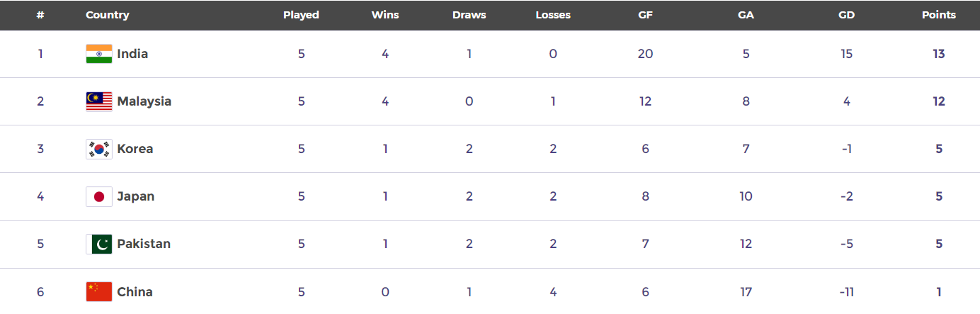Viewport: 980px width, 314px height.
Task: Sort table by Wins column header
Action: pyautogui.click(x=385, y=15)
